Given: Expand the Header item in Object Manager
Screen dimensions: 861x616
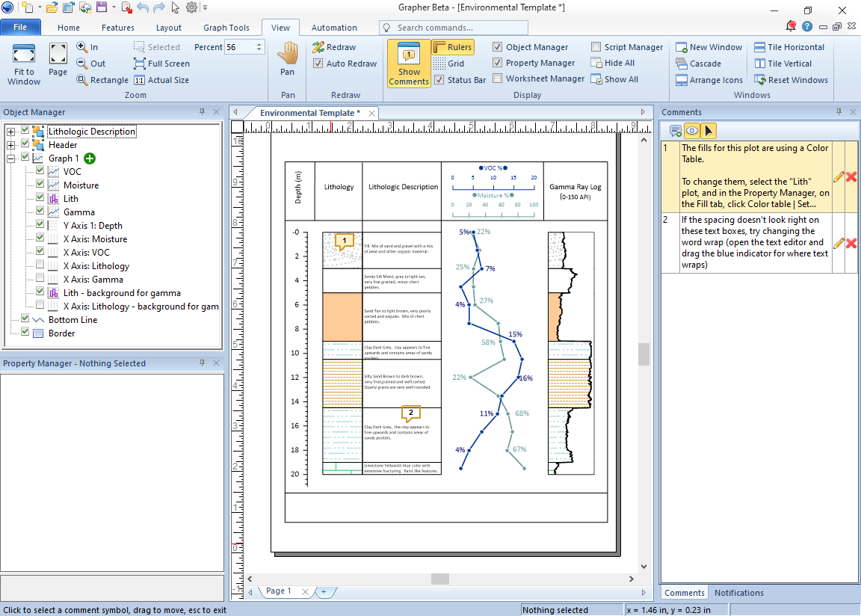Looking at the screenshot, I should (10, 144).
